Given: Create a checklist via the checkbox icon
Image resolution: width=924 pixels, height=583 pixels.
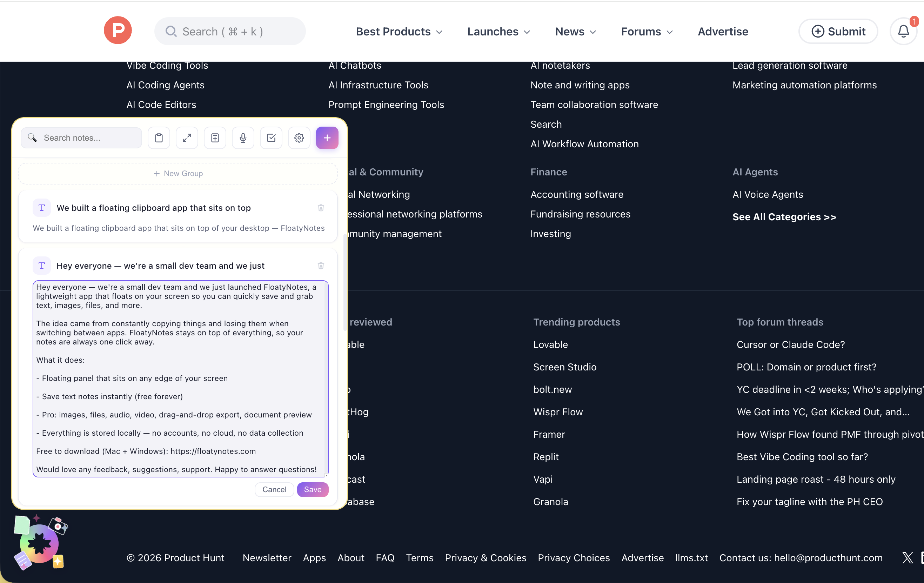Looking at the screenshot, I should (271, 138).
